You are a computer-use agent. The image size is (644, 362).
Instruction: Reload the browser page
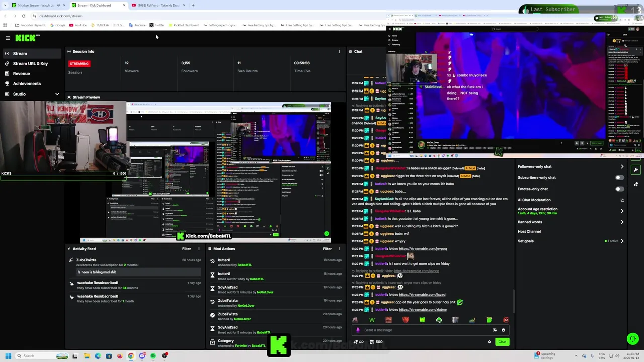pos(23,16)
